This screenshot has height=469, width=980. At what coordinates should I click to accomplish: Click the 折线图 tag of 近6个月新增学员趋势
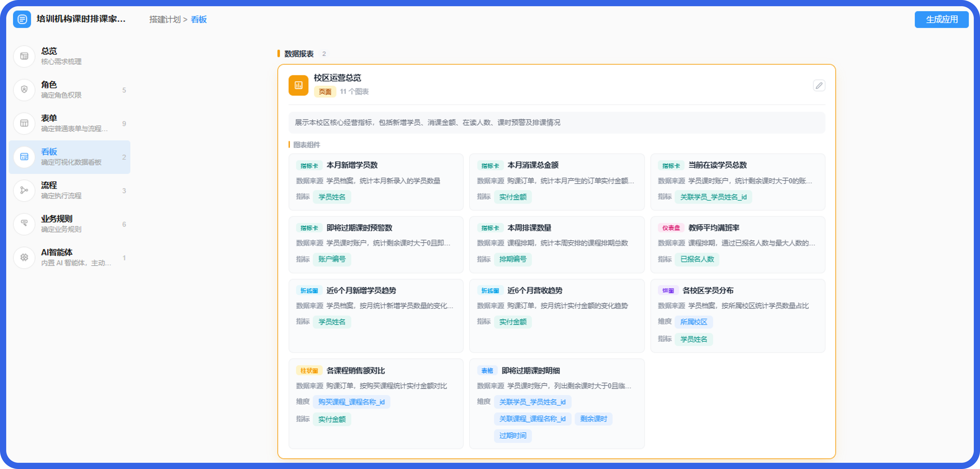pos(309,290)
